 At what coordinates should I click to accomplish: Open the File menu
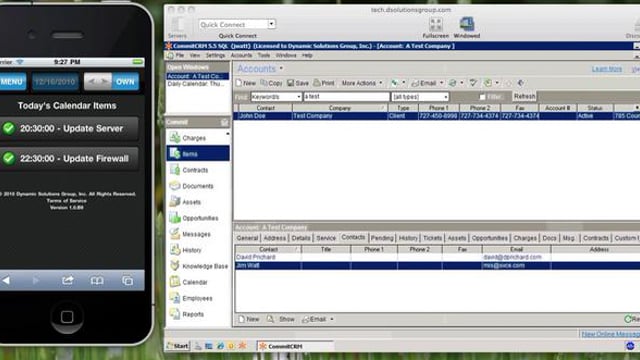coord(180,55)
